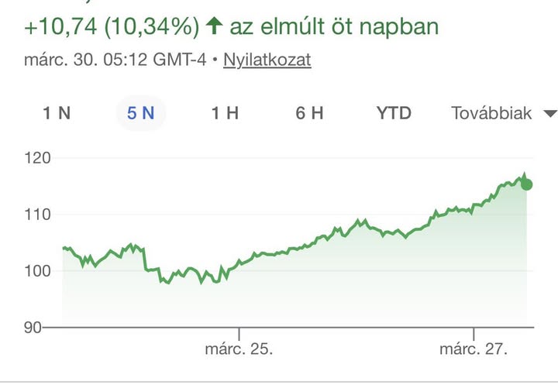Click the chart line's steep early drop
Image resolution: width=558 pixels, height=392 pixels.
(146, 260)
